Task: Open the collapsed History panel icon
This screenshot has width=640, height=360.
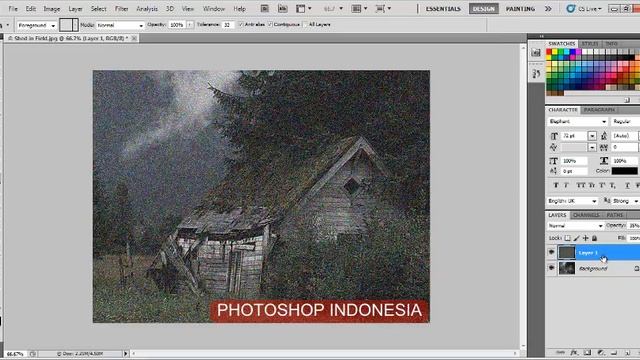Action: click(x=536, y=52)
